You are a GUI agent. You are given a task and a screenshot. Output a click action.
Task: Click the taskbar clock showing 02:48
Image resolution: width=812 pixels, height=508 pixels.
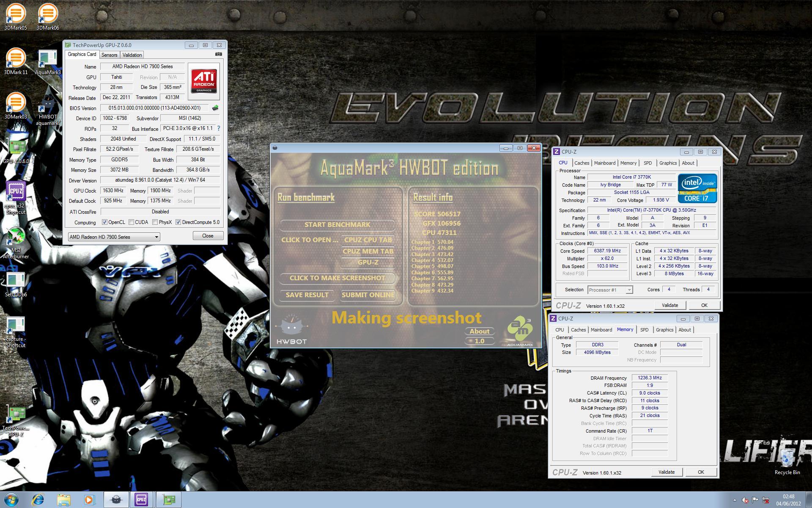pyautogui.click(x=788, y=500)
